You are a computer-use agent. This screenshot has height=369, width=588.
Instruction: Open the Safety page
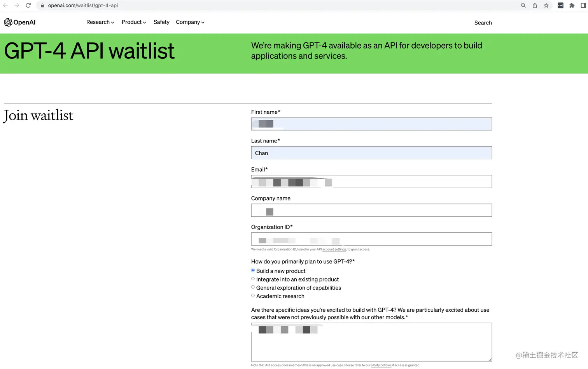pos(161,22)
